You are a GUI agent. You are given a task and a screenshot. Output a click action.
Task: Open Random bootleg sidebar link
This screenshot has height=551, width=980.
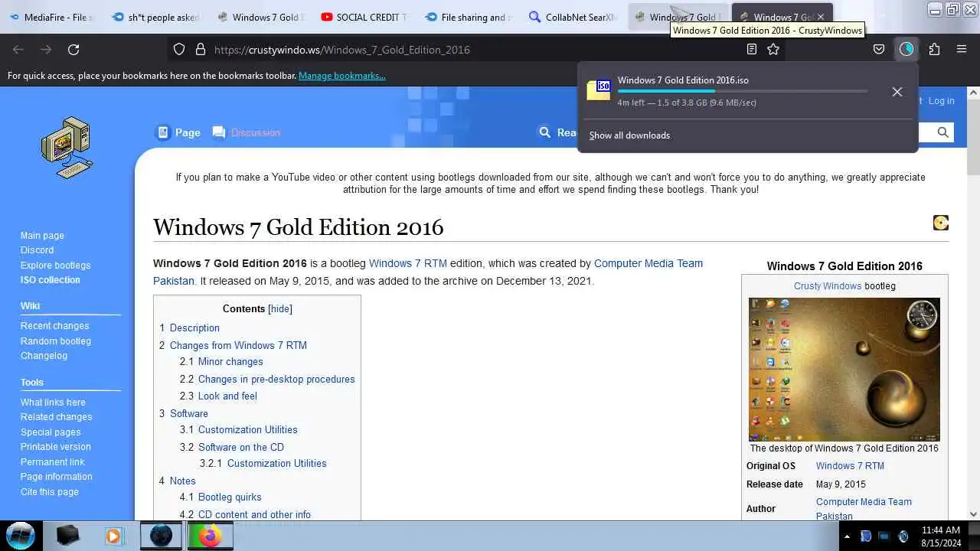pyautogui.click(x=56, y=341)
